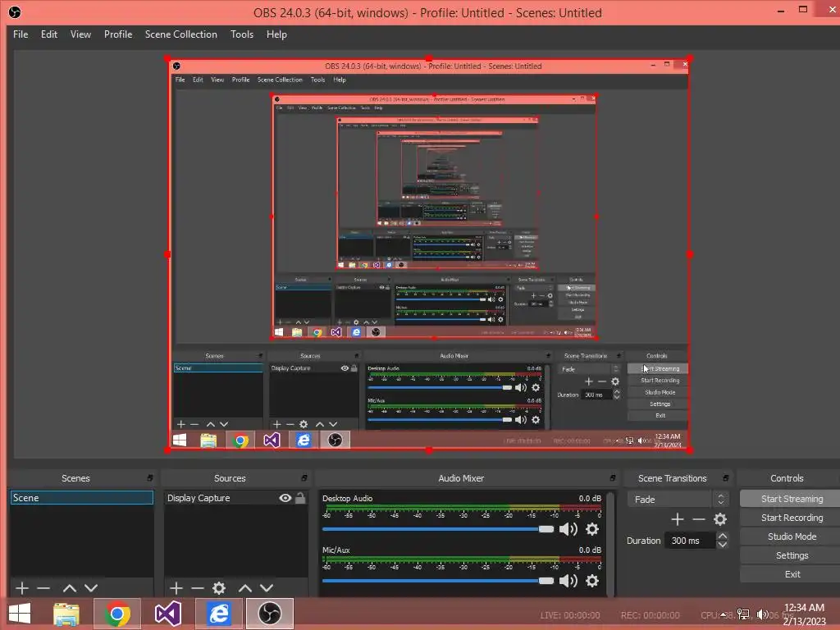Decrease transition duration down arrow
The width and height of the screenshot is (840, 630).
[x=723, y=545]
